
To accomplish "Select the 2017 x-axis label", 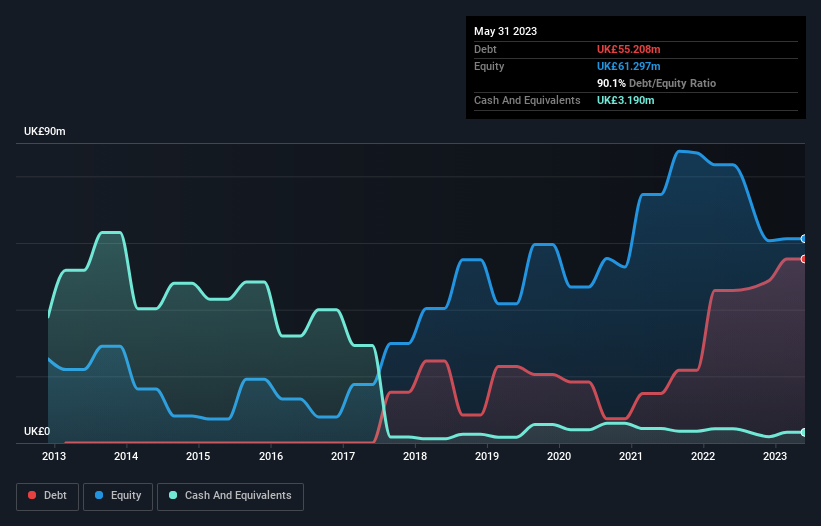I will point(343,456).
